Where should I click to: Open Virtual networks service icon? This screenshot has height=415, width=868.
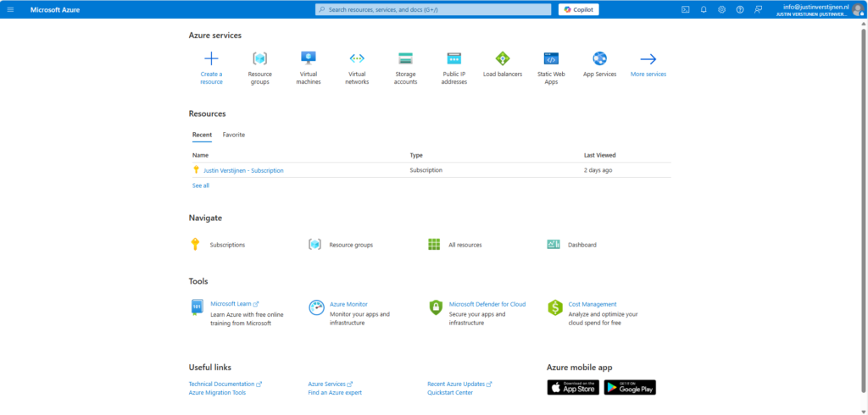tap(357, 59)
